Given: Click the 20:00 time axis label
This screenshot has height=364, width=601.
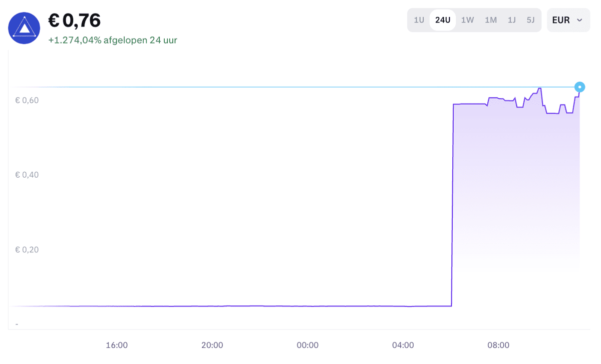Looking at the screenshot, I should pos(212,345).
